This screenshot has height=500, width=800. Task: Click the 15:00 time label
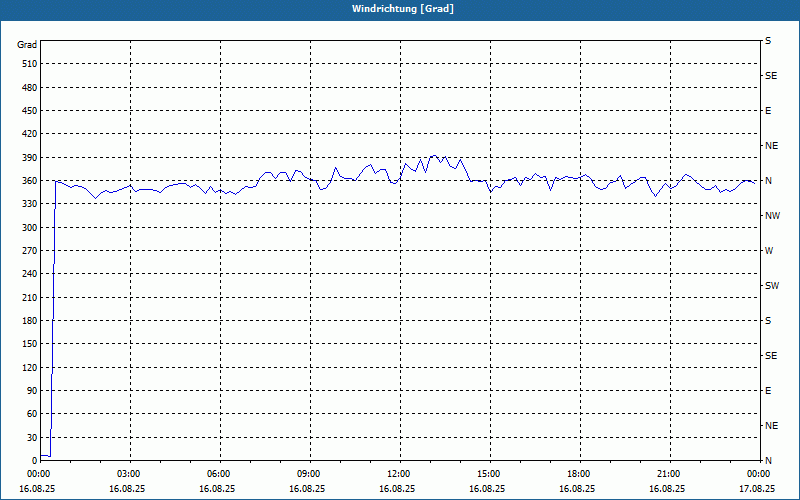coord(489,474)
